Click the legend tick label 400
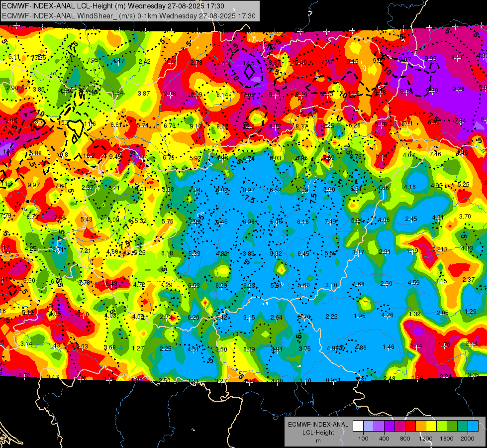Screen dimensions: 487x448 point(384,439)
